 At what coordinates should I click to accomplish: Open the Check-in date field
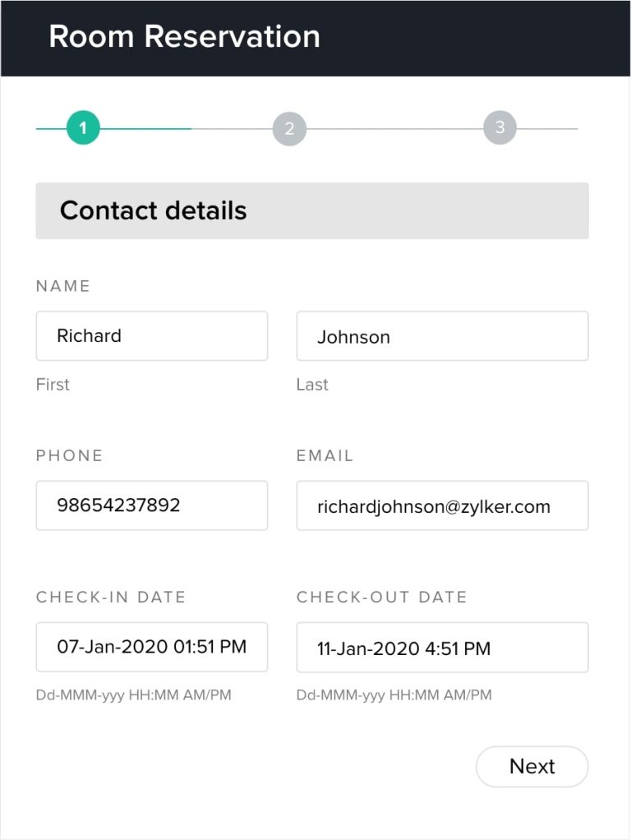click(152, 647)
